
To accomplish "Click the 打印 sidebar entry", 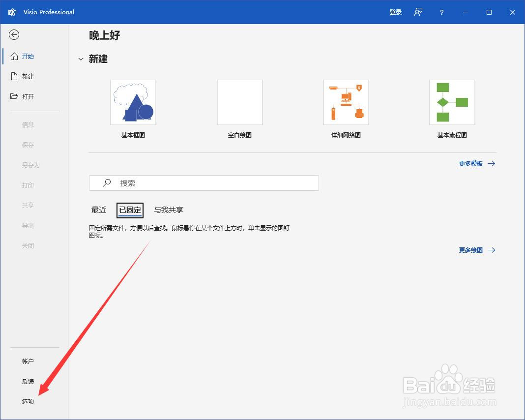I will [28, 185].
